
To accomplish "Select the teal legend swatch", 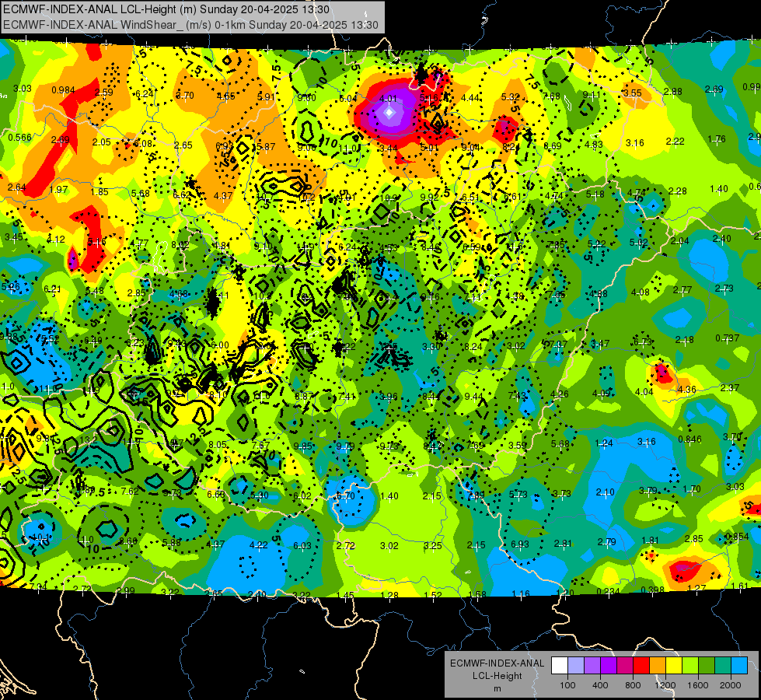I will click(723, 666).
